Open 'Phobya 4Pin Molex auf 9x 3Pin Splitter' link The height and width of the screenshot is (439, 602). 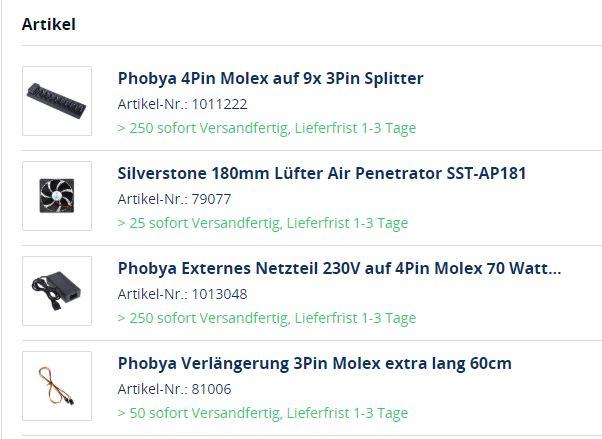pos(270,78)
